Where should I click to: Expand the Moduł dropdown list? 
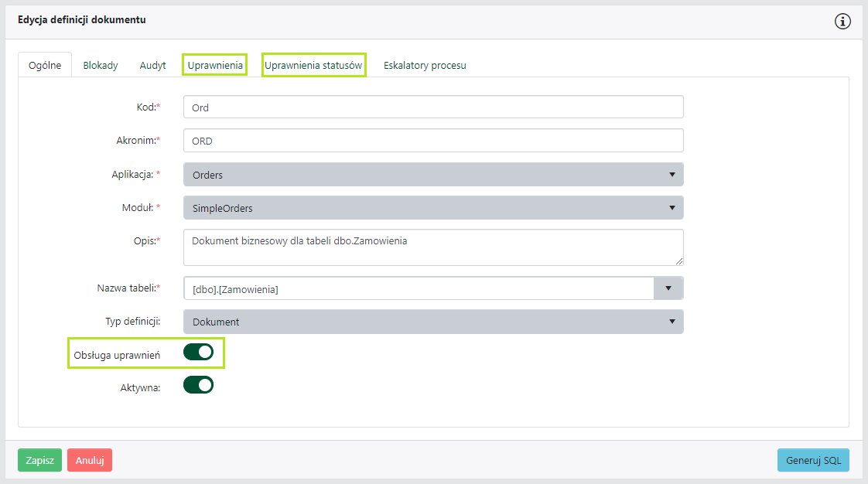pyautogui.click(x=433, y=208)
